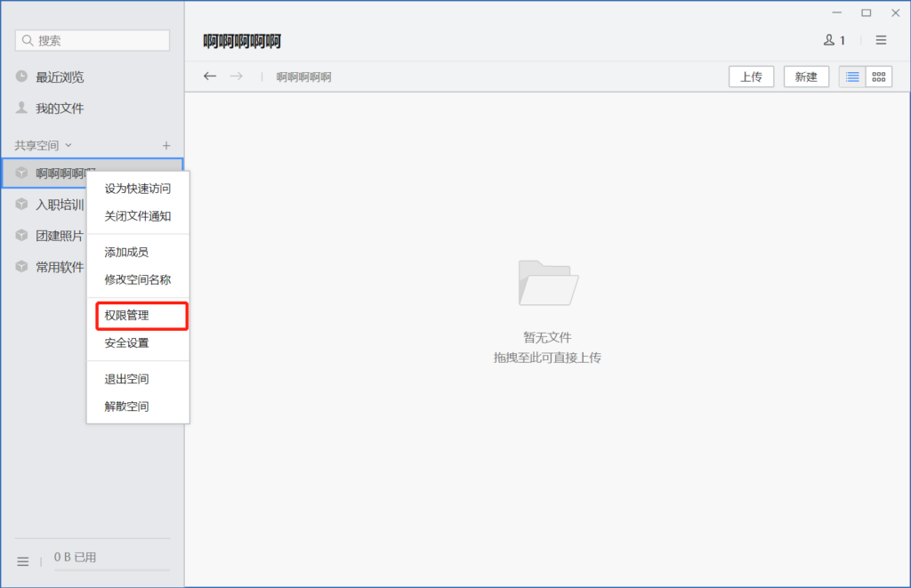Open the top-right hamburger menu

click(881, 40)
